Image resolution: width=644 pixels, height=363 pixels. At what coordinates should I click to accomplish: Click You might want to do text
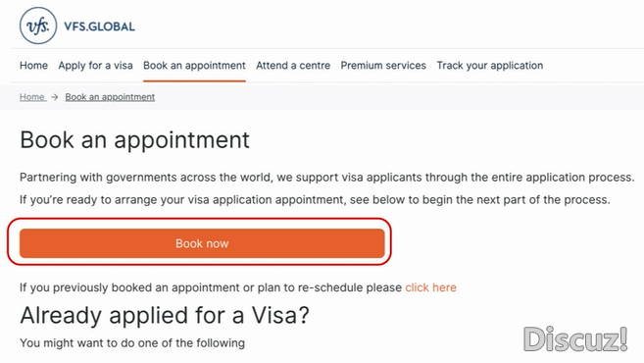[132, 342]
